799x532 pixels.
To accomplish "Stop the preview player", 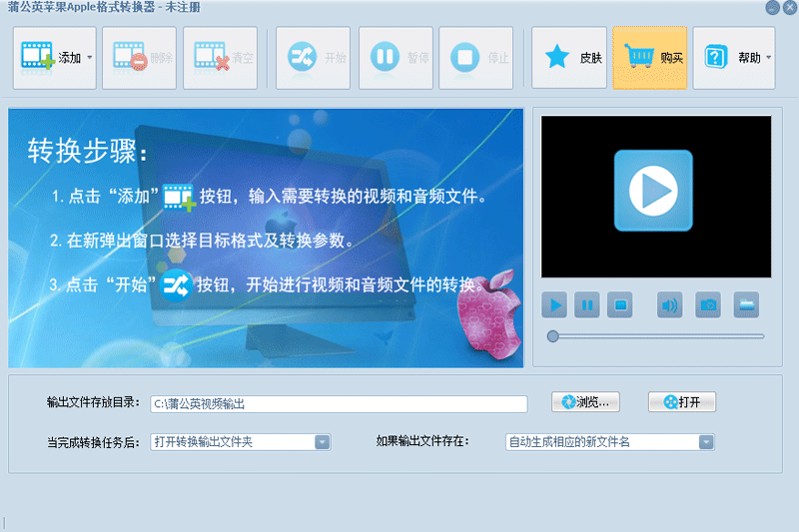I will point(620,305).
